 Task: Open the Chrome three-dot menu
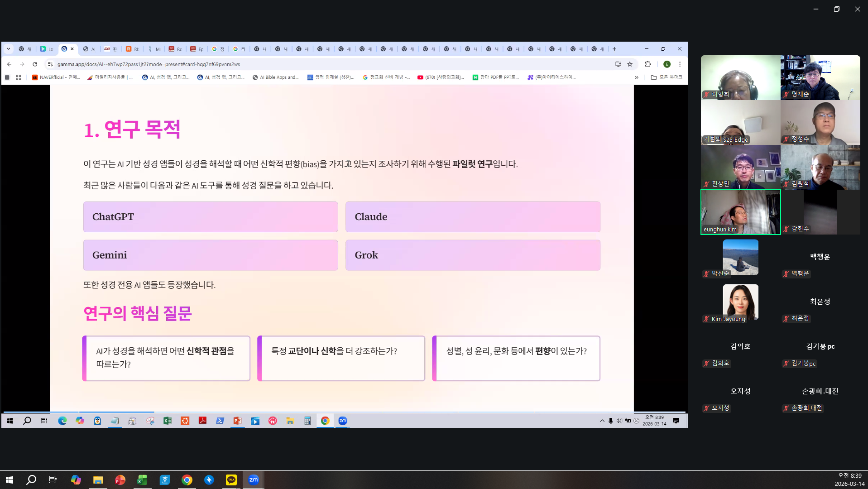point(680,64)
